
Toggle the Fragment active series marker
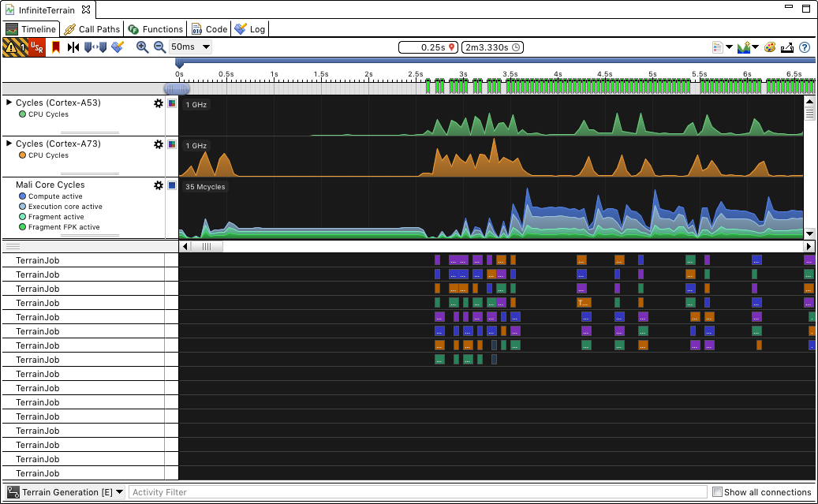[x=22, y=217]
